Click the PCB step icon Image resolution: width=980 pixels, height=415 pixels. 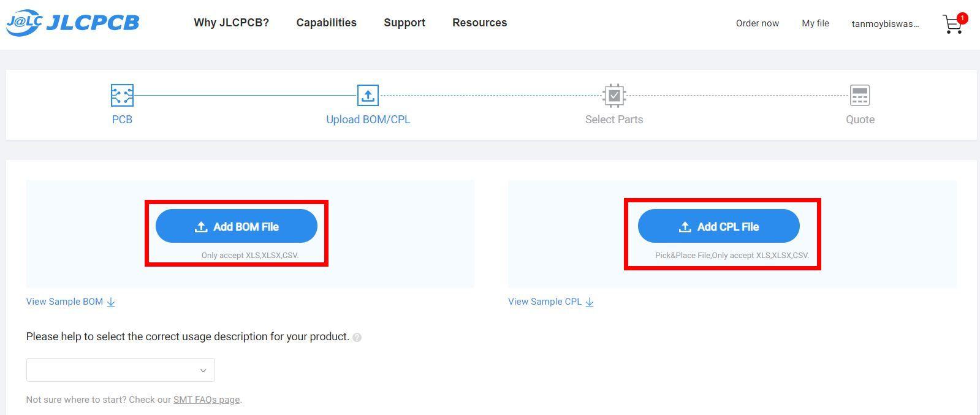(122, 96)
